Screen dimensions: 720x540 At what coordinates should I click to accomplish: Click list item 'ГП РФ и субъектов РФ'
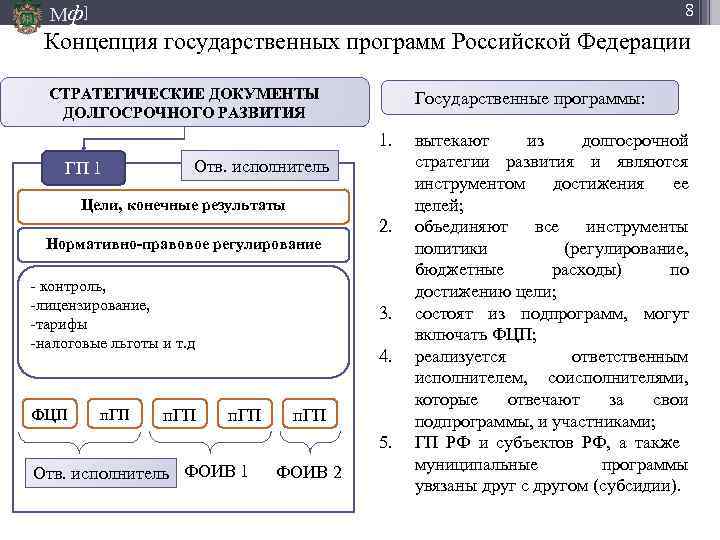551,464
